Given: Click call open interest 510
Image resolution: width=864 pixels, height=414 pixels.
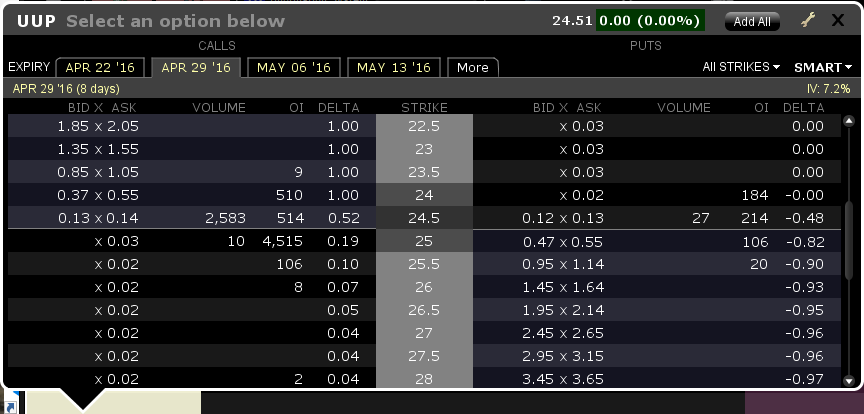Looking at the screenshot, I should 289,195.
